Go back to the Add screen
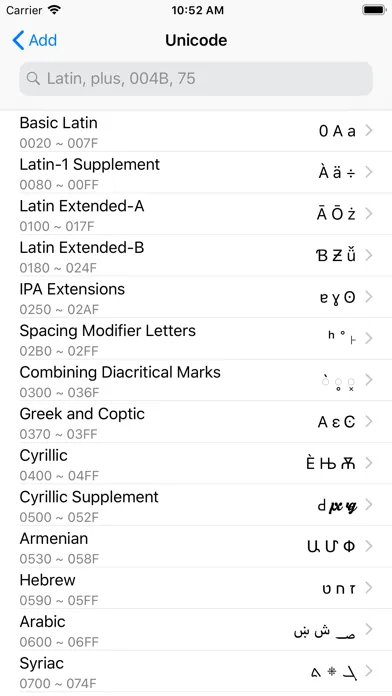 tap(35, 40)
